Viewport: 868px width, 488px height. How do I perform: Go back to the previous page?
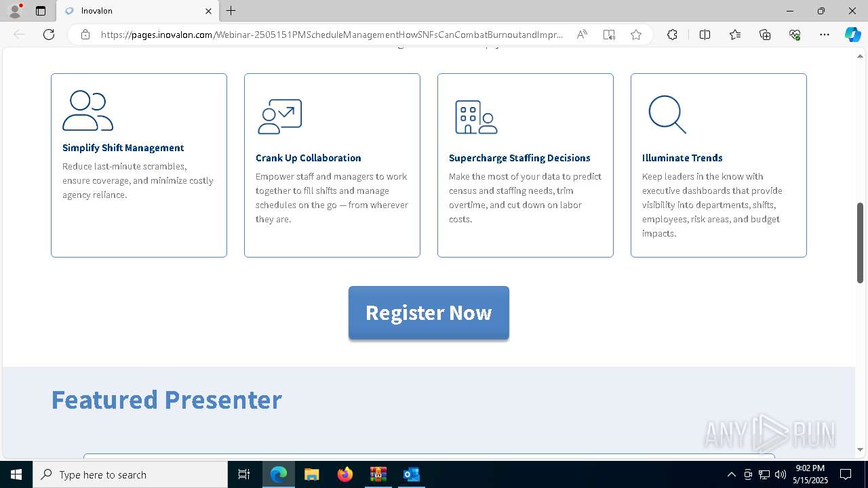(x=19, y=35)
